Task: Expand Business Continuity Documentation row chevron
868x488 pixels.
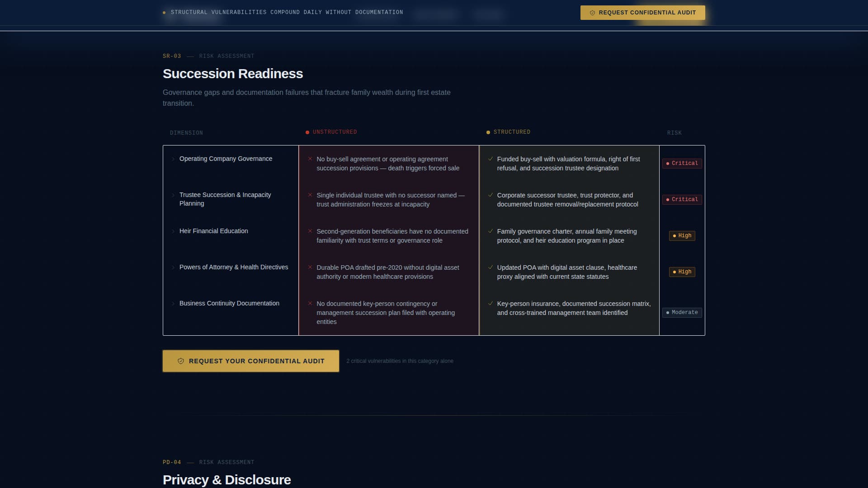Action: [173, 304]
